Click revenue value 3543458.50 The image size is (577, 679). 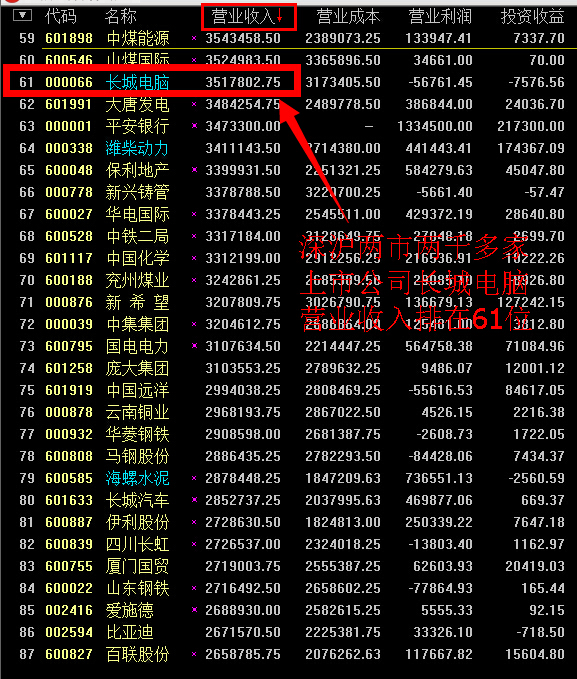click(x=243, y=39)
